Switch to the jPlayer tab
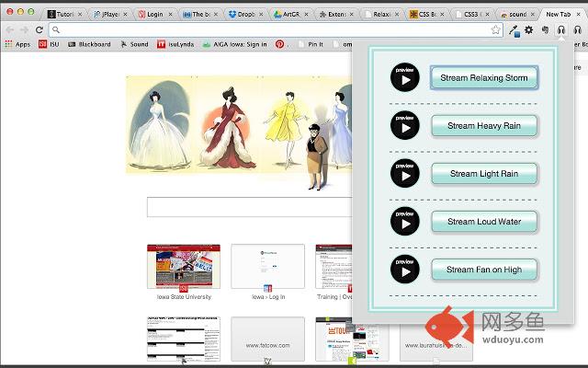 click(110, 15)
